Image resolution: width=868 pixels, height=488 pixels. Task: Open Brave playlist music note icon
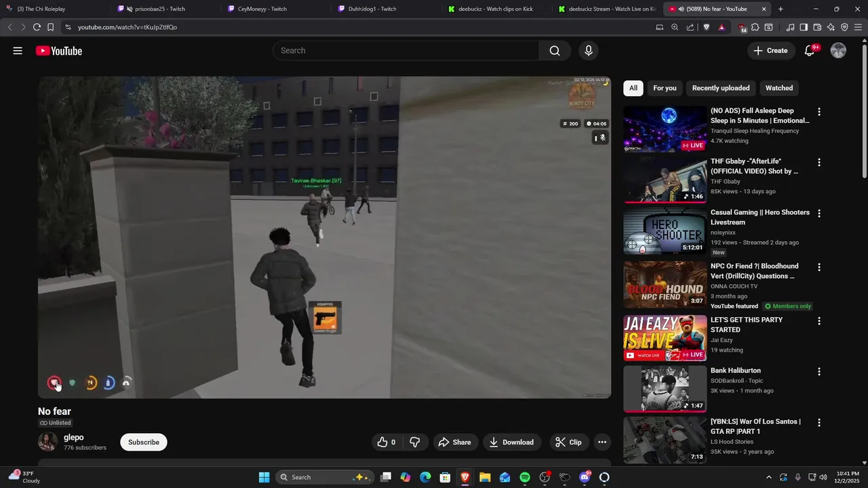pos(790,27)
